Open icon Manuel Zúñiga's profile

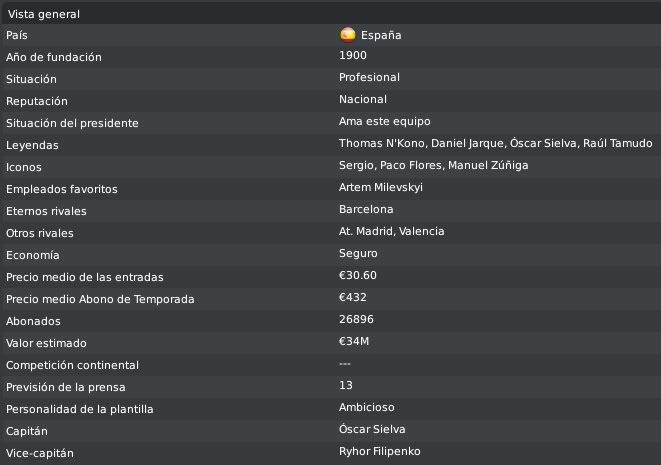488,165
